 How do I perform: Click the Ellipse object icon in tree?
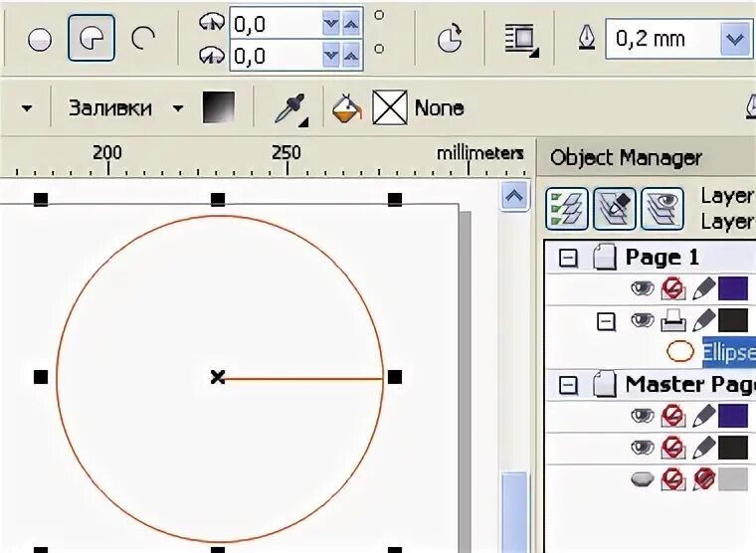(x=680, y=351)
